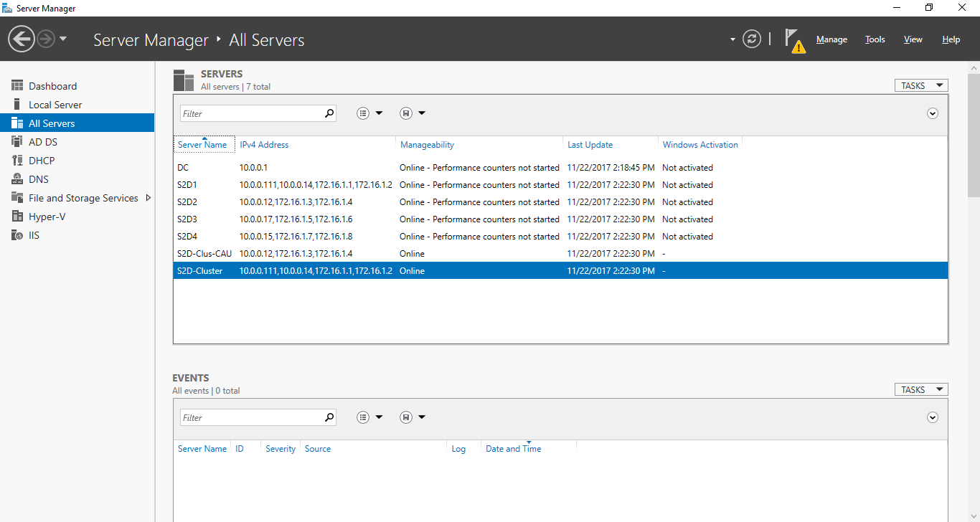Screen dimensions: 980x522
Task: Refresh Server Manager with the refresh icon
Action: (752, 39)
